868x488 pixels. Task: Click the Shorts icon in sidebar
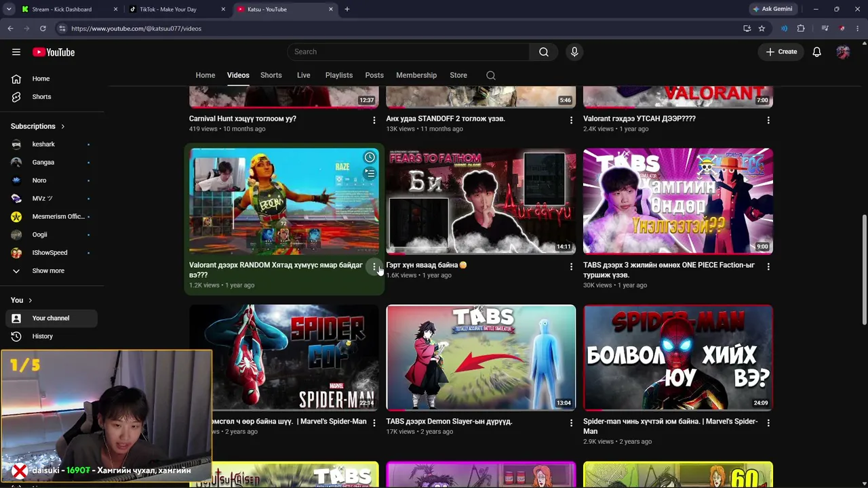click(x=16, y=97)
